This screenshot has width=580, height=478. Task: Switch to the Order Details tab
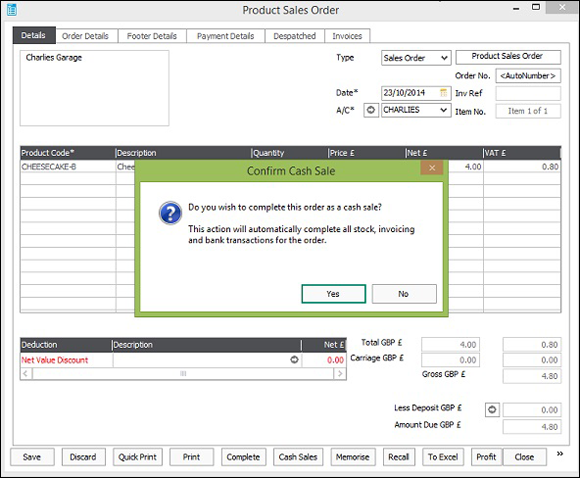85,36
